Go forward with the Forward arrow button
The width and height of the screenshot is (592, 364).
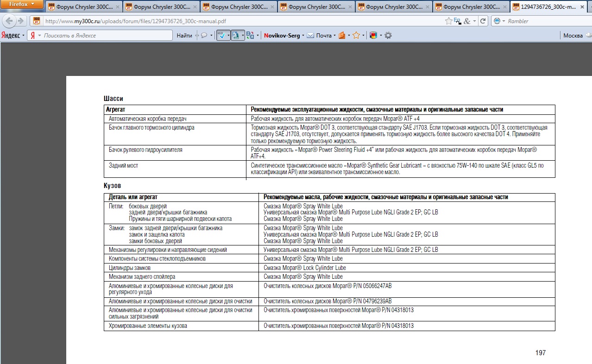[20, 21]
